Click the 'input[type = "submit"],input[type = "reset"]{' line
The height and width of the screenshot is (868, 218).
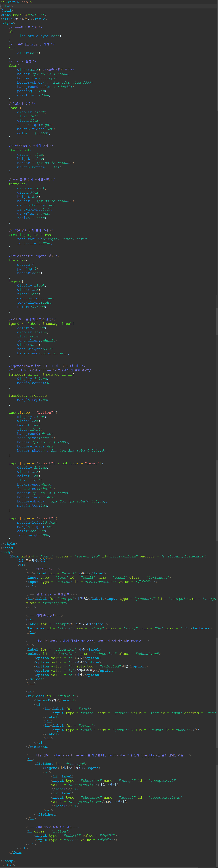pyautogui.click(x=56, y=463)
